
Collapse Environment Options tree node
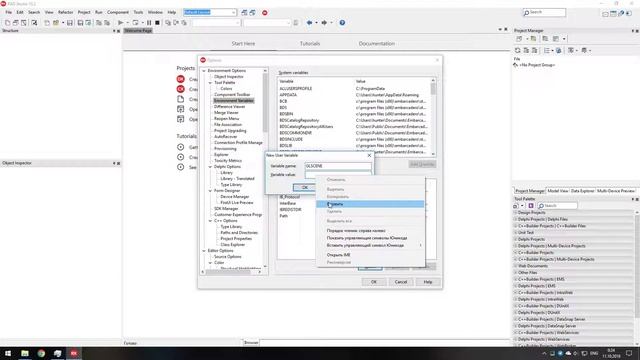click(x=204, y=71)
